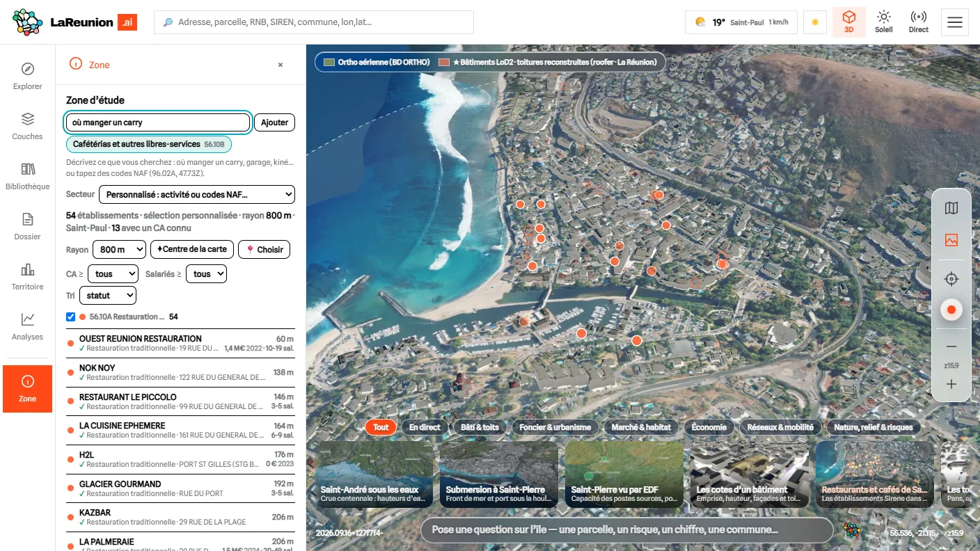
Task: Click the orange record dot button
Action: tap(951, 310)
